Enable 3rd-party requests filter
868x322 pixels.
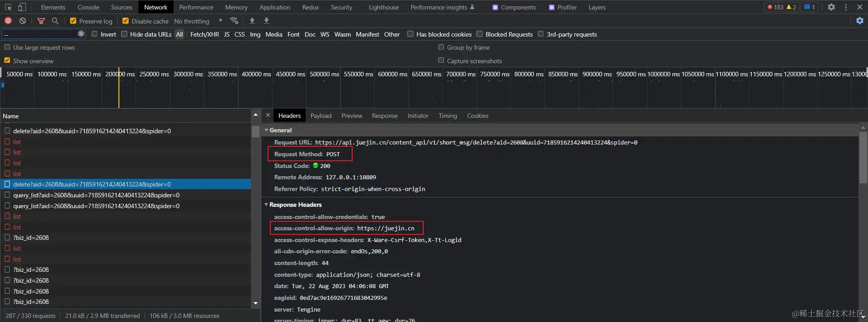(x=541, y=34)
